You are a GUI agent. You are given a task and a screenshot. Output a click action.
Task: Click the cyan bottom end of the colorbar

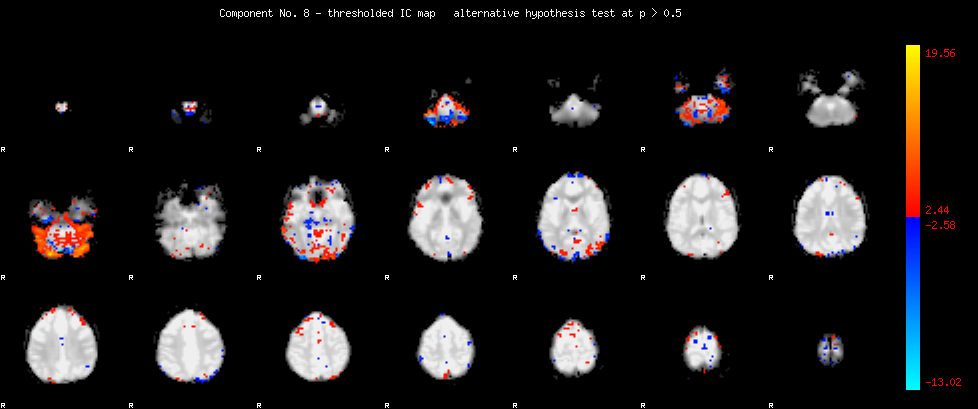[x=912, y=383]
